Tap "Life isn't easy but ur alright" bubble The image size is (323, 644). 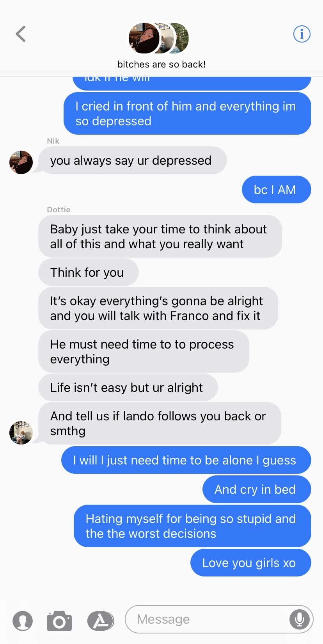tap(128, 387)
